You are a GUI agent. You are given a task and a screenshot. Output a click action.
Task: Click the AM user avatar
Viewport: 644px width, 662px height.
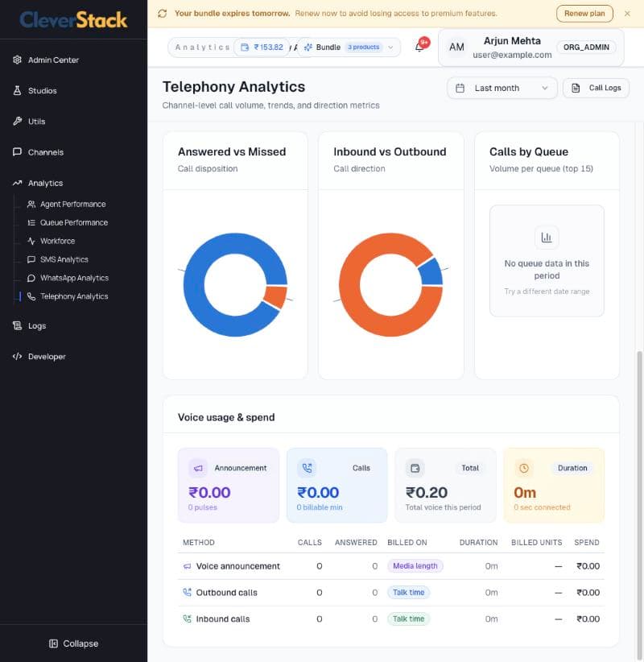tap(456, 48)
